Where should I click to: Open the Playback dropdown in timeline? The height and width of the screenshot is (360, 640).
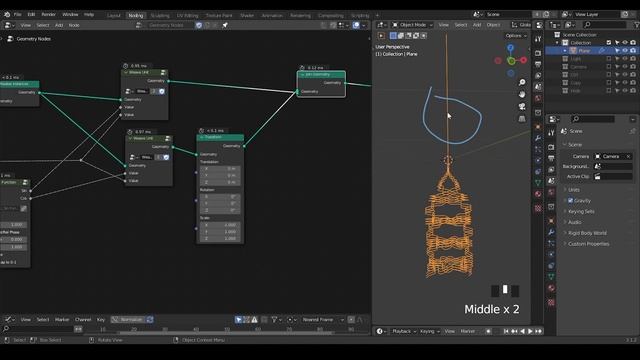pyautogui.click(x=404, y=331)
